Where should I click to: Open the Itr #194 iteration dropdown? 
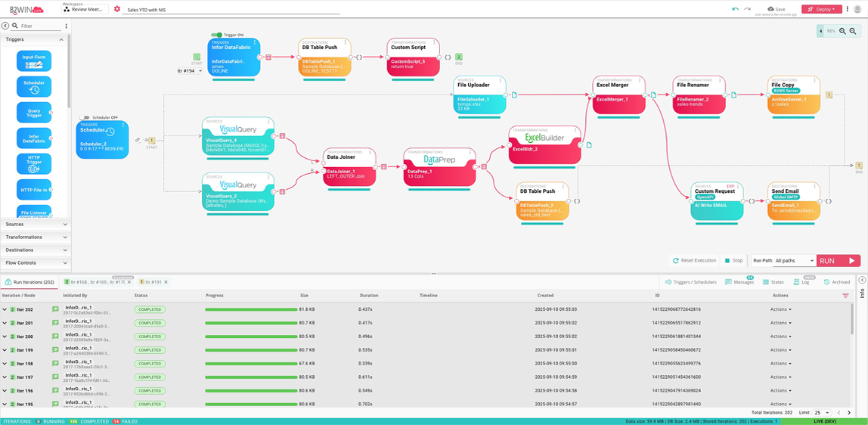[189, 71]
